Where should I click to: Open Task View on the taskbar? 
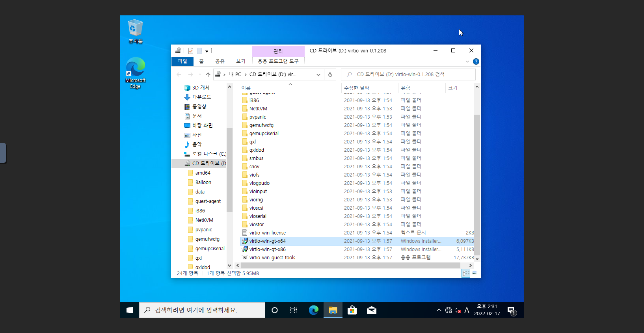click(294, 310)
